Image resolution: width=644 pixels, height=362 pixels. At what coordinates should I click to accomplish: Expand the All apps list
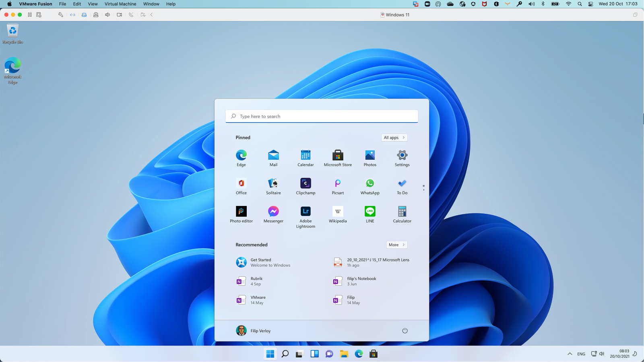(394, 138)
